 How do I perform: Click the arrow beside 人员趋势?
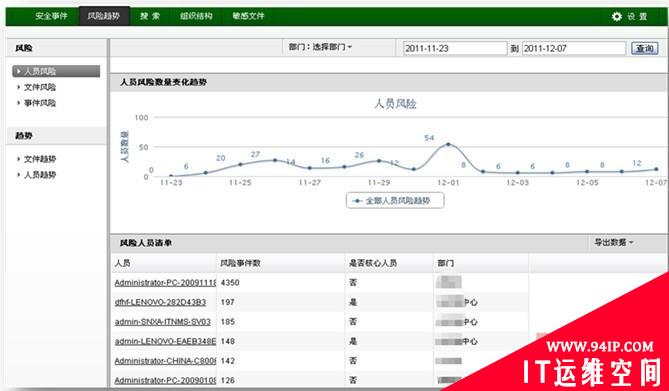(x=18, y=175)
